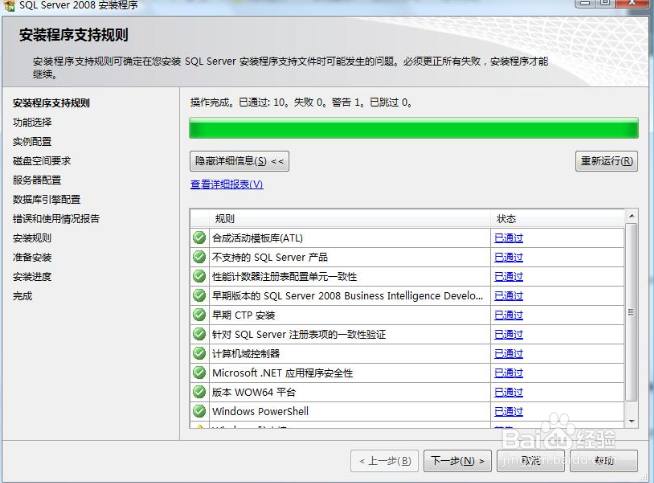Click the green rule-check progress bar
Screen dimensions: 654x483
414,128
